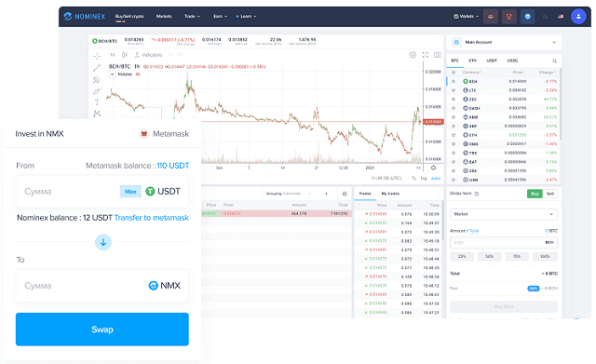Open the red gift icon in header
Image resolution: width=596 pixels, height=364 pixels.
491,17
